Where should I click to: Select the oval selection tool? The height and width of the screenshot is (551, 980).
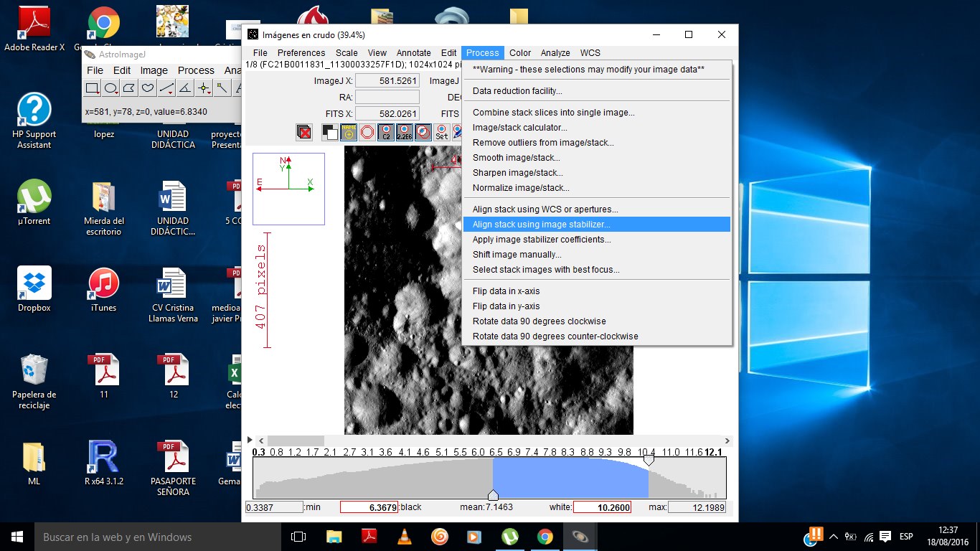click(x=111, y=88)
